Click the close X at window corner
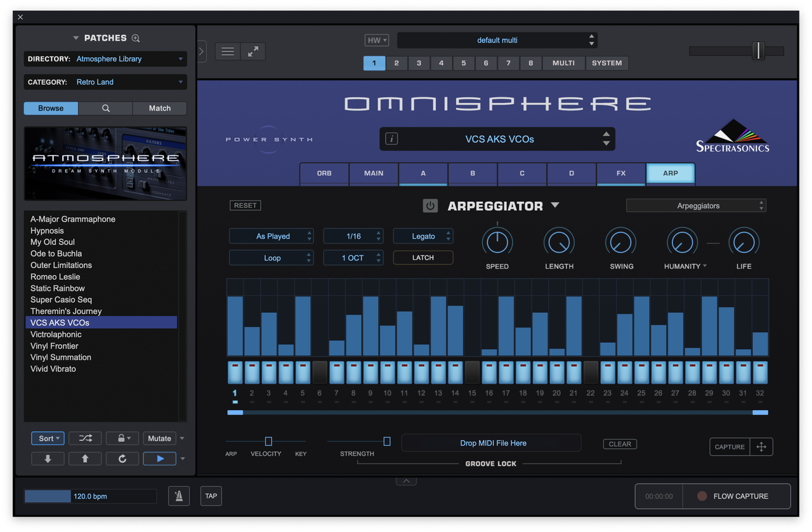The image size is (812, 532). (x=20, y=17)
